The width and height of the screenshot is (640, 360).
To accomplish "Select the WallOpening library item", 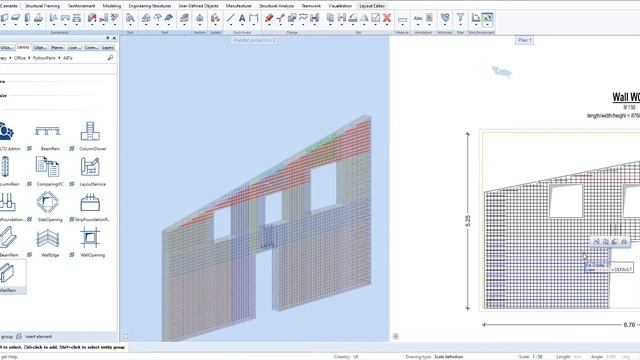I will 91,243.
